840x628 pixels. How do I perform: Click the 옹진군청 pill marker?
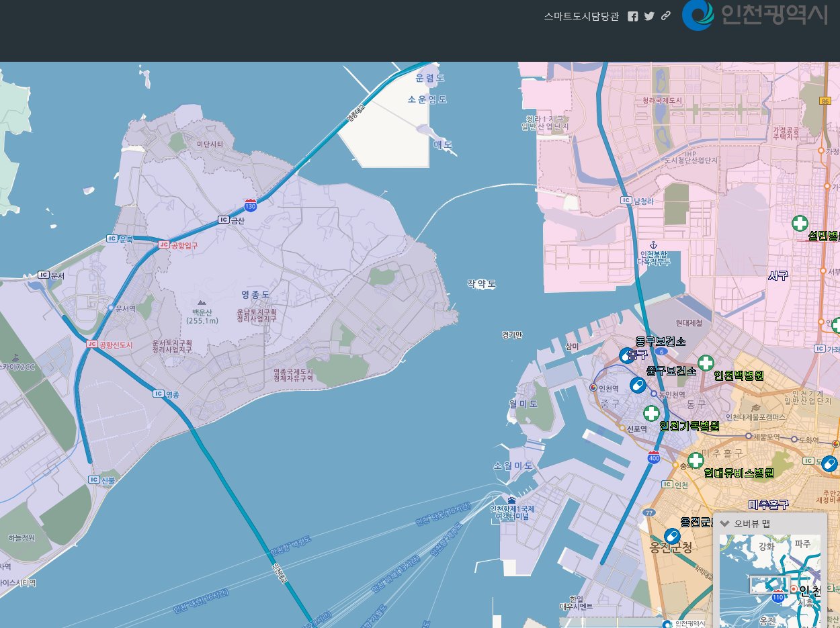click(x=671, y=536)
